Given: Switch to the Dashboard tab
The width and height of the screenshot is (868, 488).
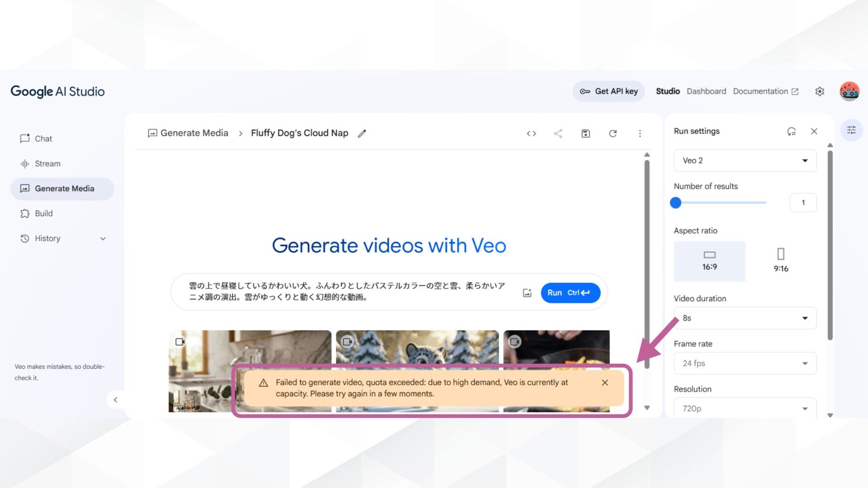Looking at the screenshot, I should [706, 91].
